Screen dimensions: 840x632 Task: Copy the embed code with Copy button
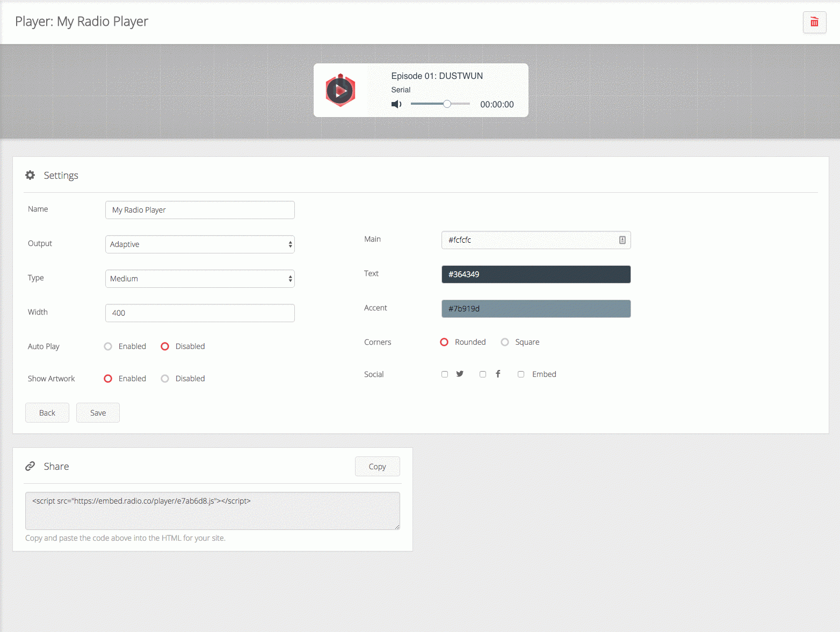tap(378, 467)
